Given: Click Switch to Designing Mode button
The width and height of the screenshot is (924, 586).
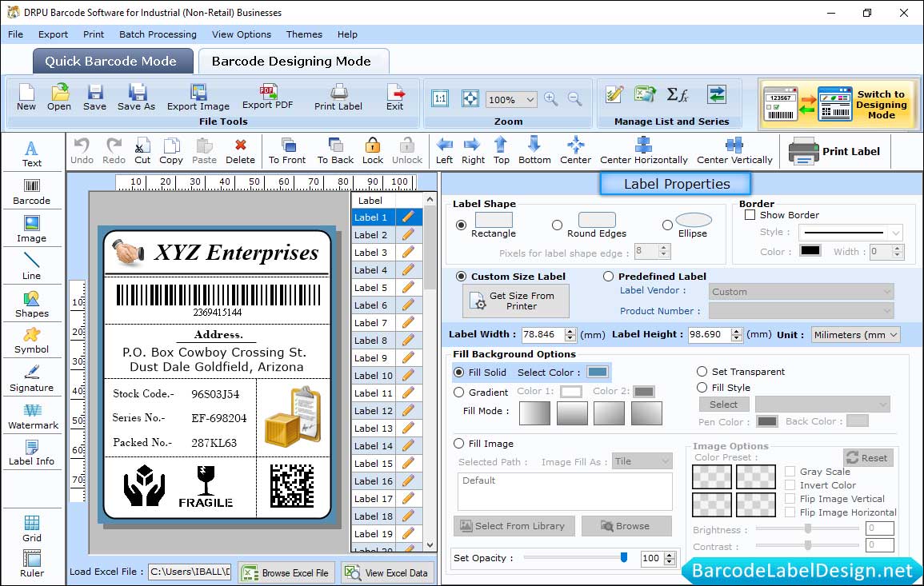Looking at the screenshot, I should click(x=838, y=104).
